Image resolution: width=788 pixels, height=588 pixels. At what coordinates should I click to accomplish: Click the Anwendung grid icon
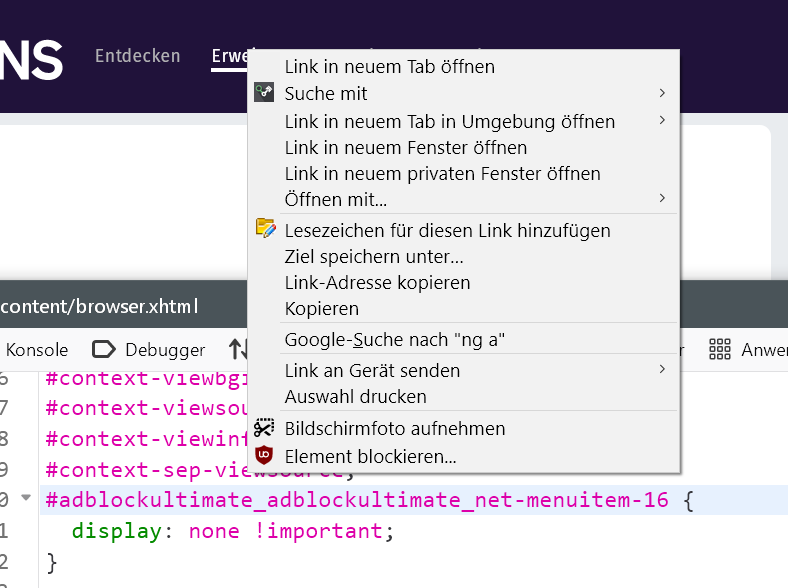(720, 349)
